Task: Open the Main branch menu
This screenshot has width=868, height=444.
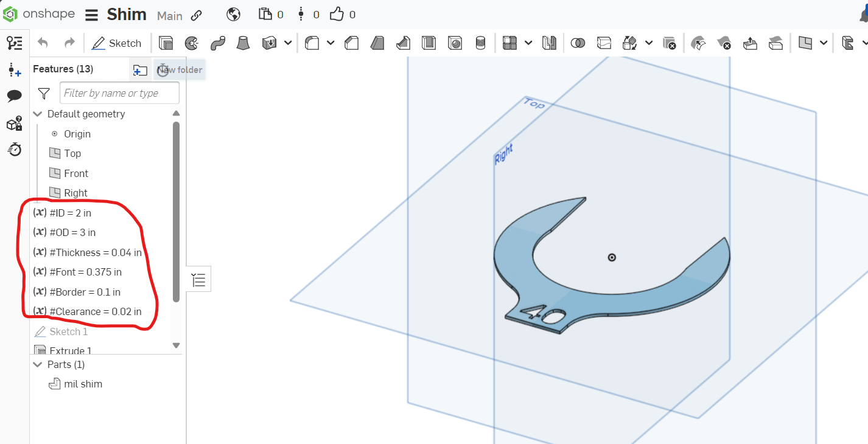Action: pos(169,15)
